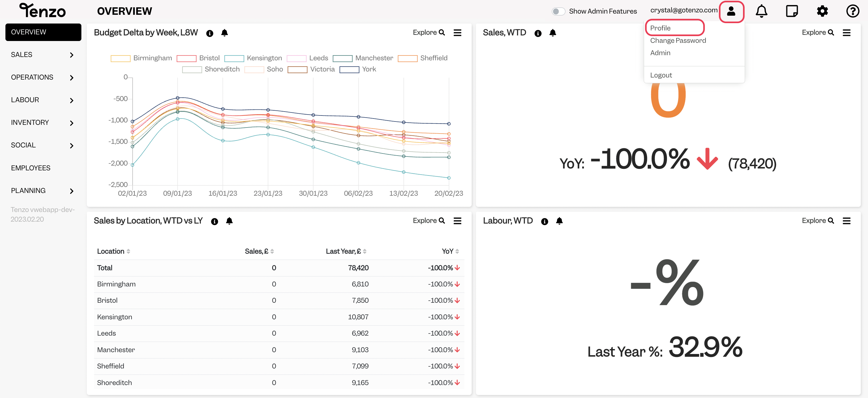Select Profile from the account dropdown

click(660, 28)
